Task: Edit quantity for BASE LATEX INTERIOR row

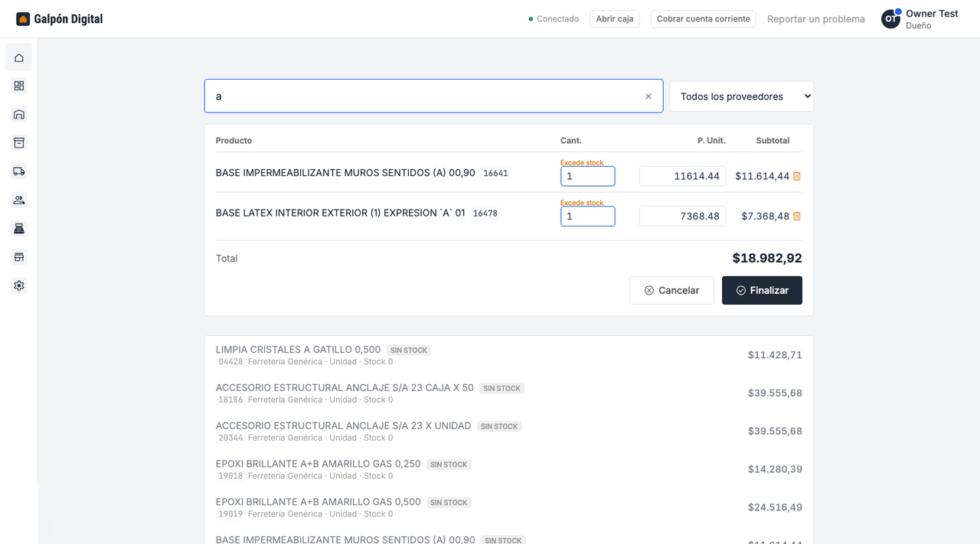Action: point(587,217)
